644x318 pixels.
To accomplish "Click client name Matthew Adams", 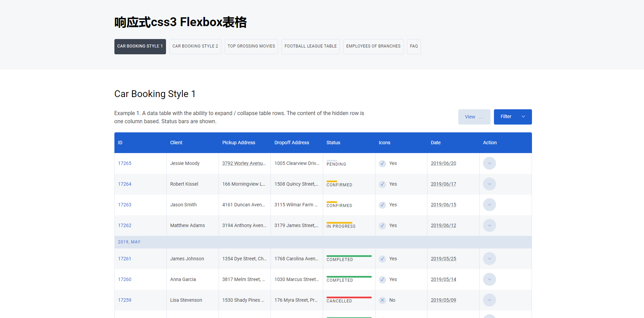I will click(187, 225).
